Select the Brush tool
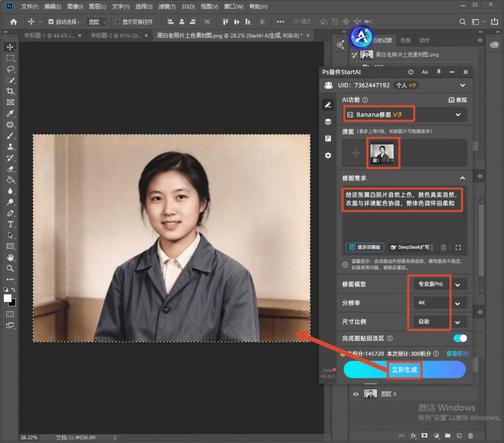Screen dimensions: 504x443 (10, 136)
